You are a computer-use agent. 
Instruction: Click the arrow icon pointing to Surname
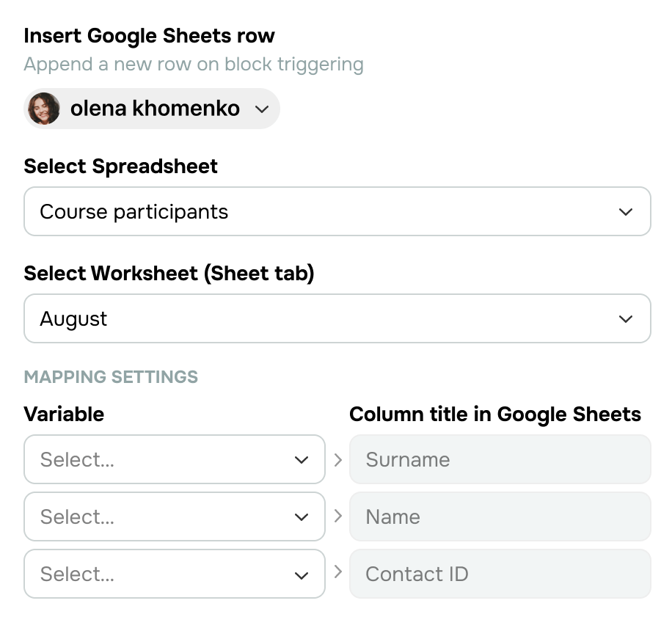tap(337, 459)
